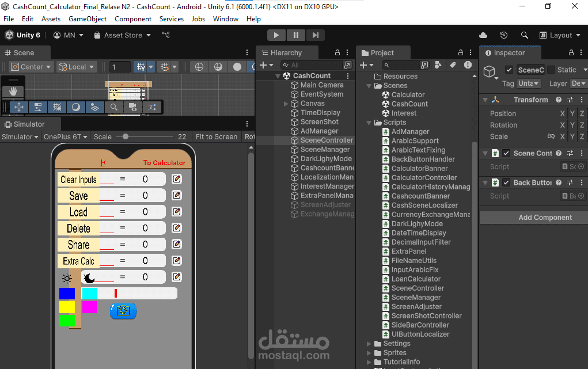Click the sun light-mode icon in simulator
This screenshot has width=588, height=369.
pyautogui.click(x=67, y=278)
